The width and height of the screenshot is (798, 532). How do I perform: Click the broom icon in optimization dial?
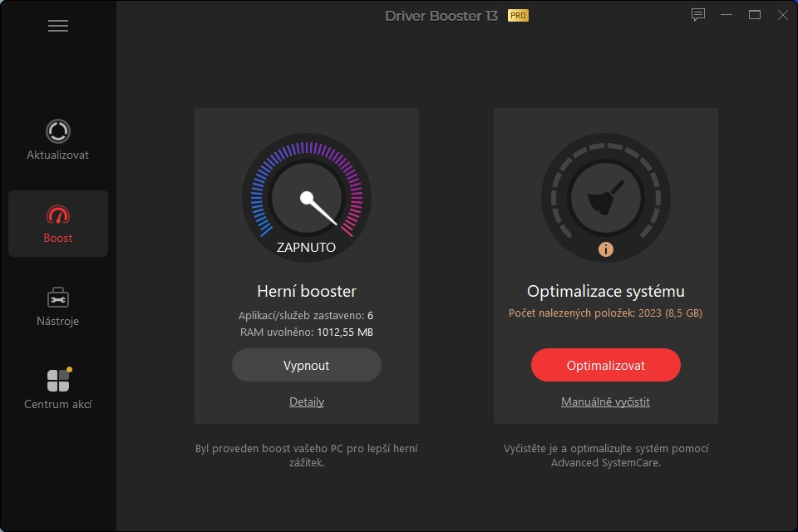coord(605,199)
